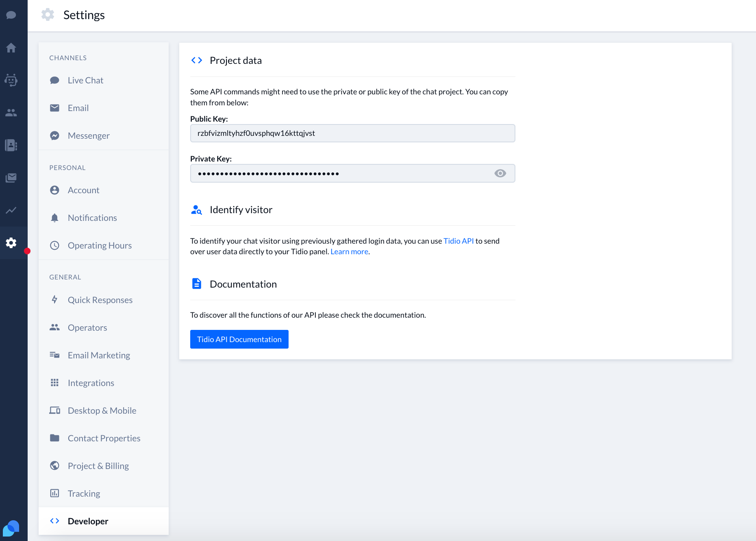
Task: Click the Developer code brackets icon
Action: (x=54, y=521)
